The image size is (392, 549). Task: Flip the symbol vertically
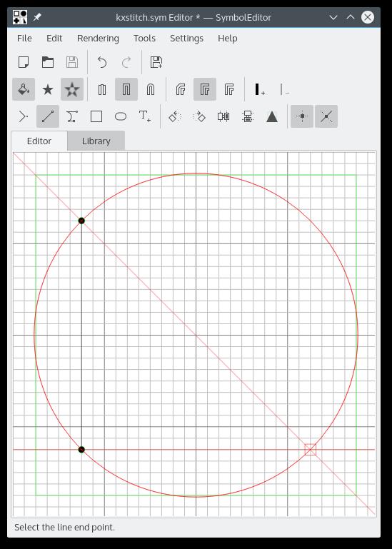tap(248, 116)
